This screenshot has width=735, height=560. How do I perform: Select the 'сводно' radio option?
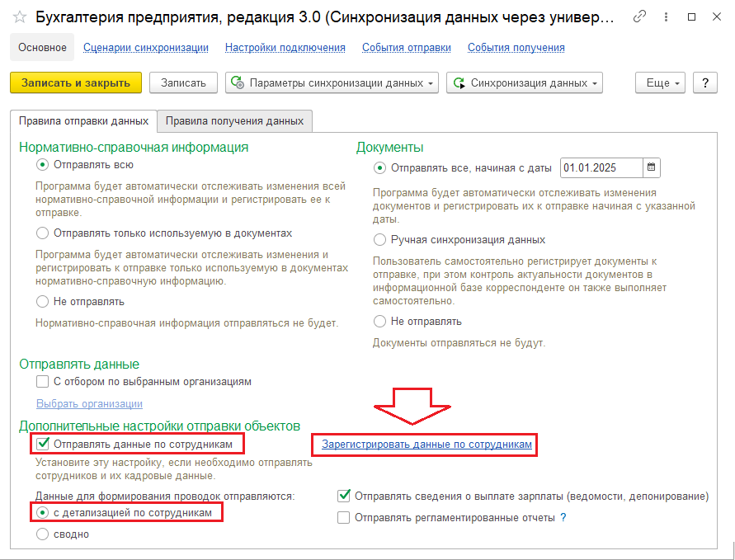pos(42,534)
